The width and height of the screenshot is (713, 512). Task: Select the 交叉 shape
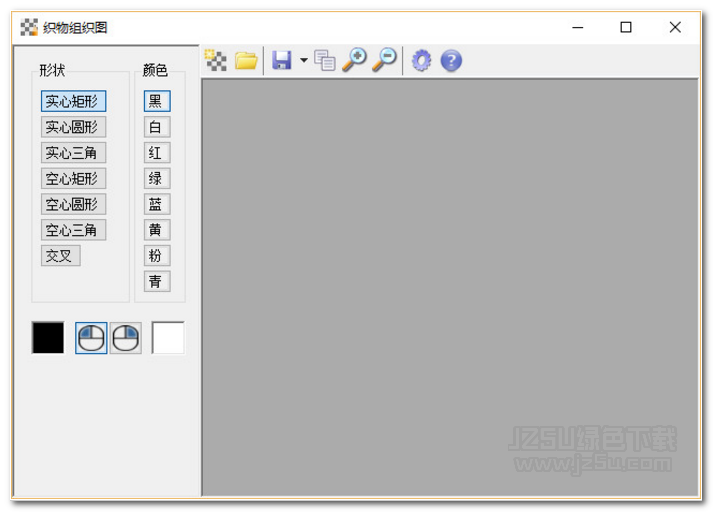pyautogui.click(x=60, y=256)
